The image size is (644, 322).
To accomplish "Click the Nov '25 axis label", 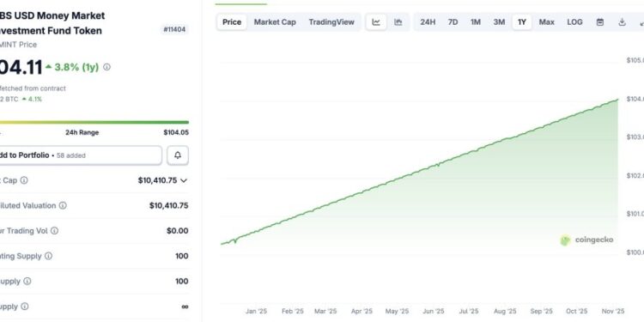I will [613, 312].
